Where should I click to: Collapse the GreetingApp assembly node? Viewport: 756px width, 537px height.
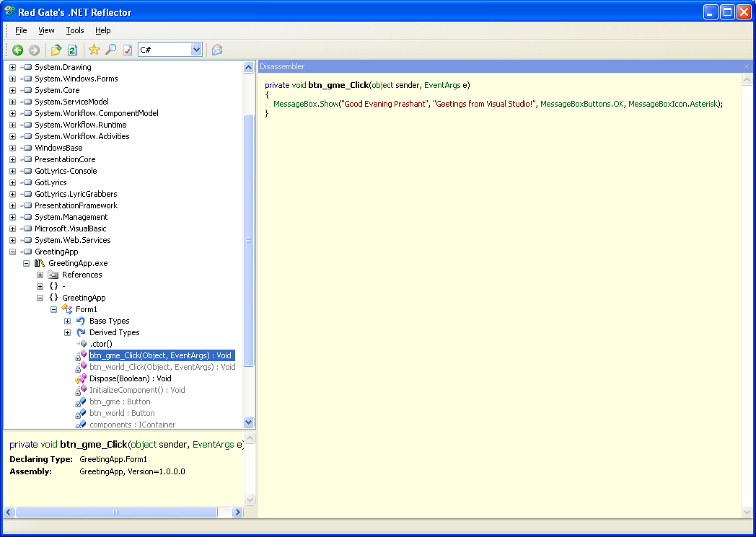tap(12, 252)
